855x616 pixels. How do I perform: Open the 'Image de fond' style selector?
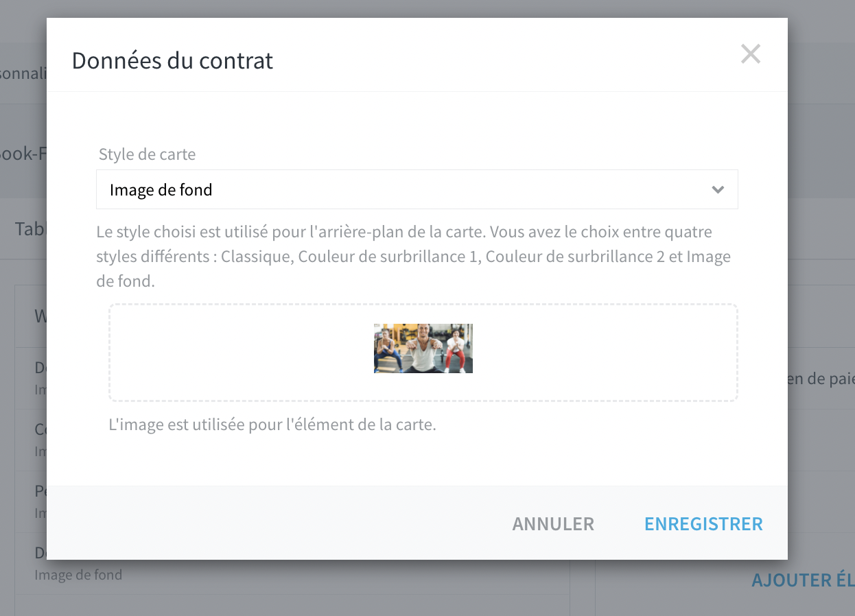pyautogui.click(x=417, y=189)
